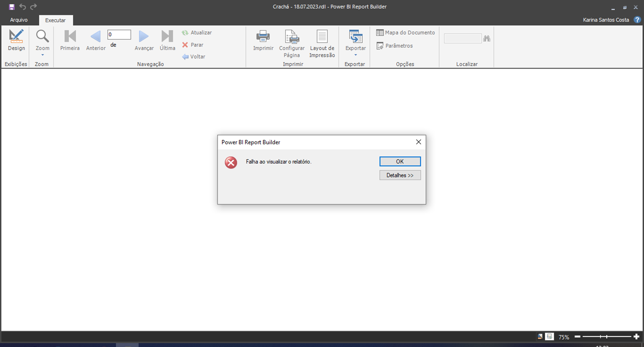Stop rendering with Parar

(x=193, y=45)
